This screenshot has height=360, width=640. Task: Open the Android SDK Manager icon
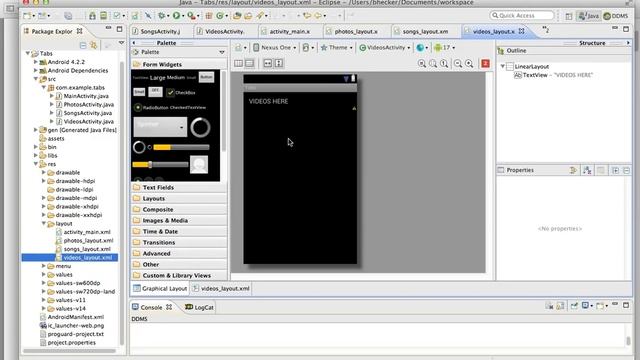click(x=92, y=16)
